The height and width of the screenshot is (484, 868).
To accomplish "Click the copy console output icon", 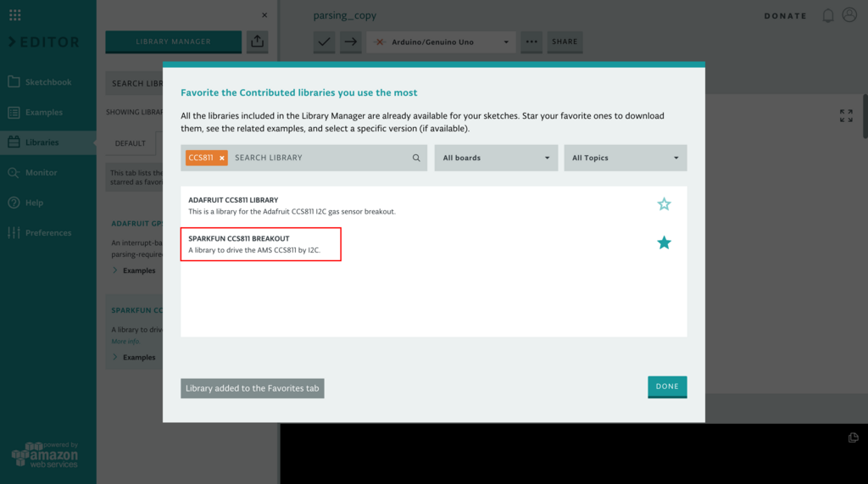I will click(x=853, y=437).
